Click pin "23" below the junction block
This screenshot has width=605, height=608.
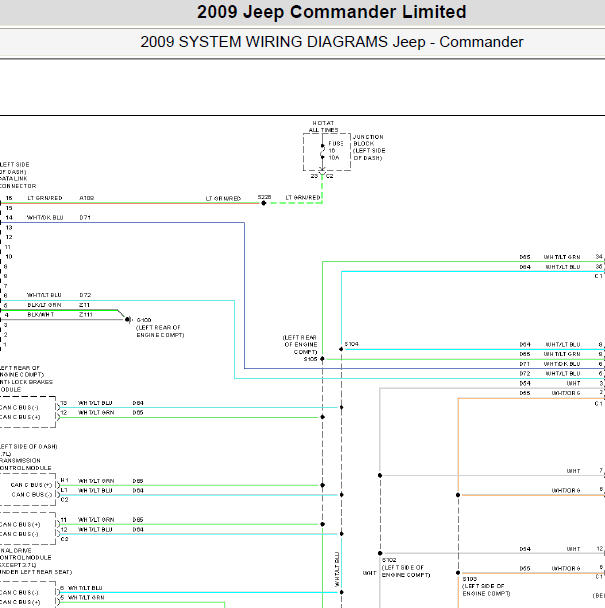tap(314, 176)
